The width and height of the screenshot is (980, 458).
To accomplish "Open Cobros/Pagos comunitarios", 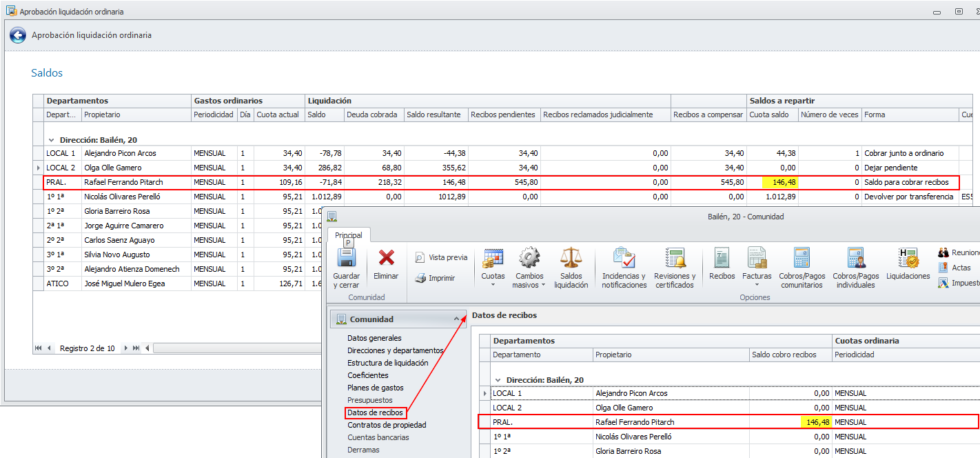I will pos(801,259).
